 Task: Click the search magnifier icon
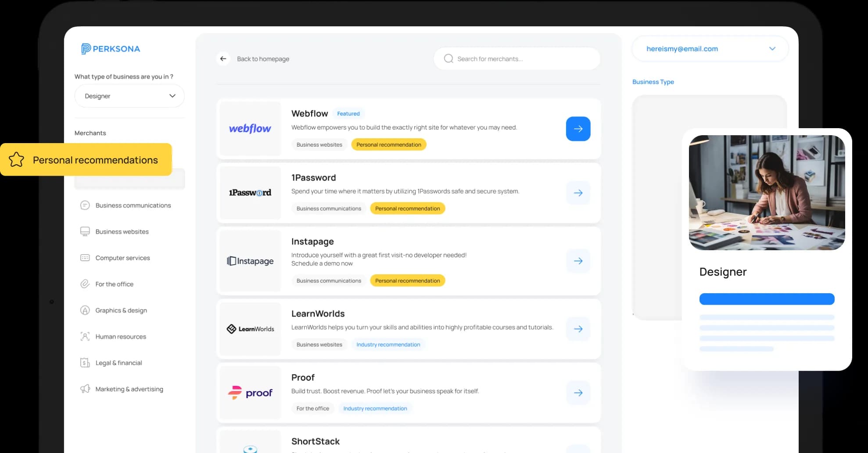click(448, 59)
